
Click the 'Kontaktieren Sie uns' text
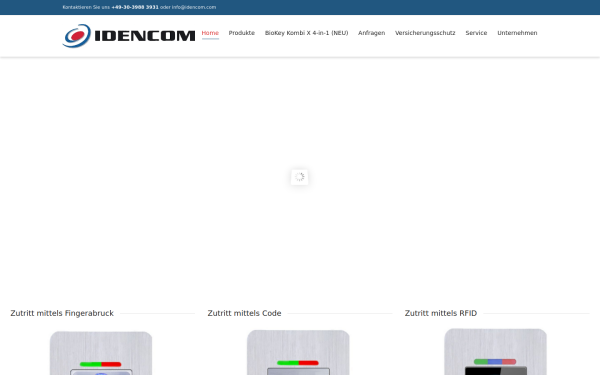coord(86,7)
